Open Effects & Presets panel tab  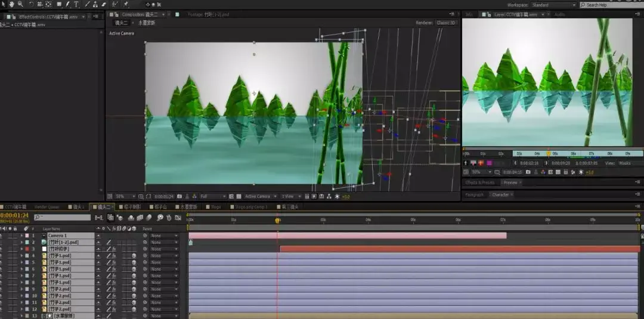479,182
